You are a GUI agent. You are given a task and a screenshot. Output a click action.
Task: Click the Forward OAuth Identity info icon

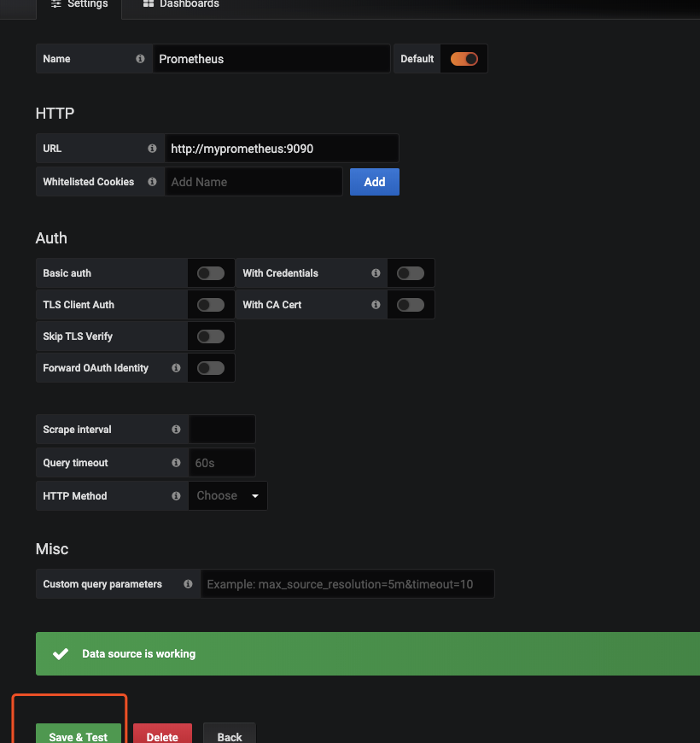point(176,368)
